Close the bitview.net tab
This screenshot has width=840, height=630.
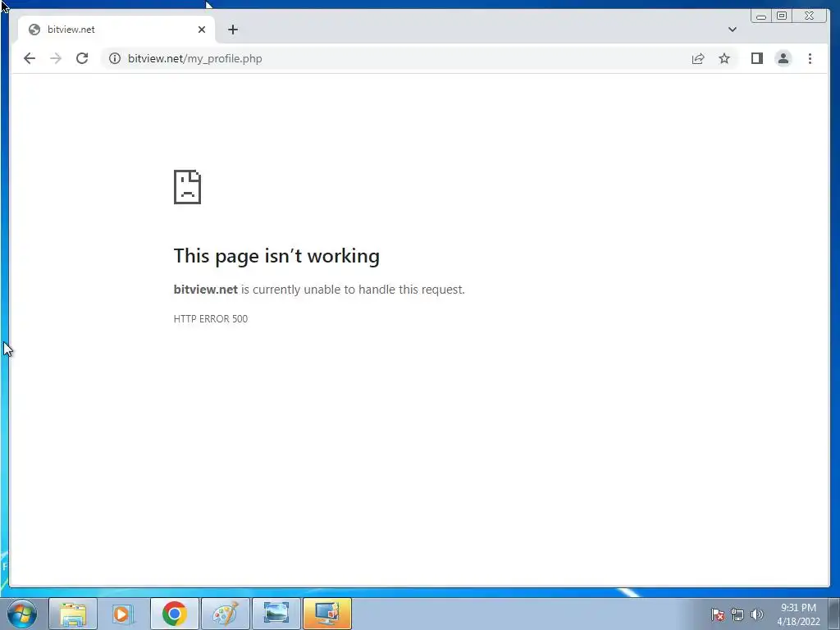(202, 30)
